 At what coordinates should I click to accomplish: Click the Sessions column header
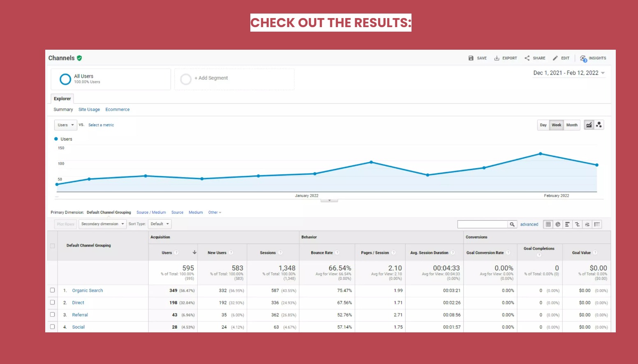tap(268, 253)
